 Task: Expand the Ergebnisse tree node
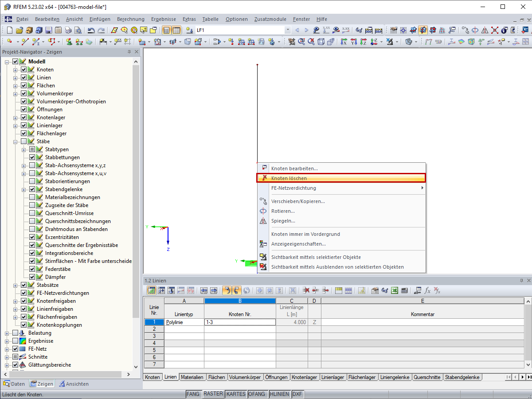[7, 341]
